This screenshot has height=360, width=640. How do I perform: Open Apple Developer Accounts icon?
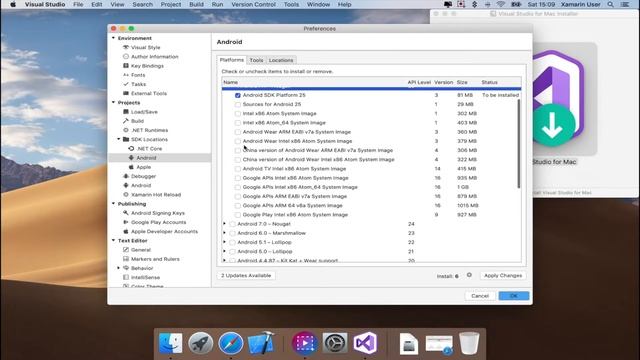pos(126,231)
